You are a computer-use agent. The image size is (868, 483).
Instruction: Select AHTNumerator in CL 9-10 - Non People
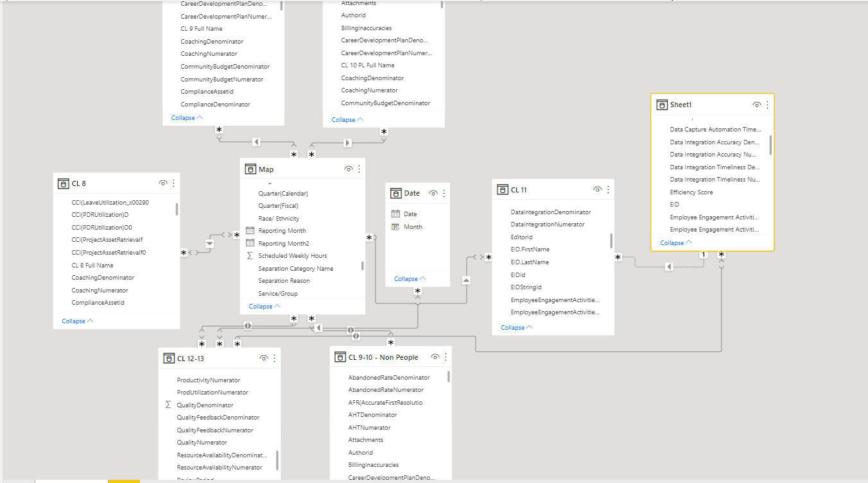[369, 428]
